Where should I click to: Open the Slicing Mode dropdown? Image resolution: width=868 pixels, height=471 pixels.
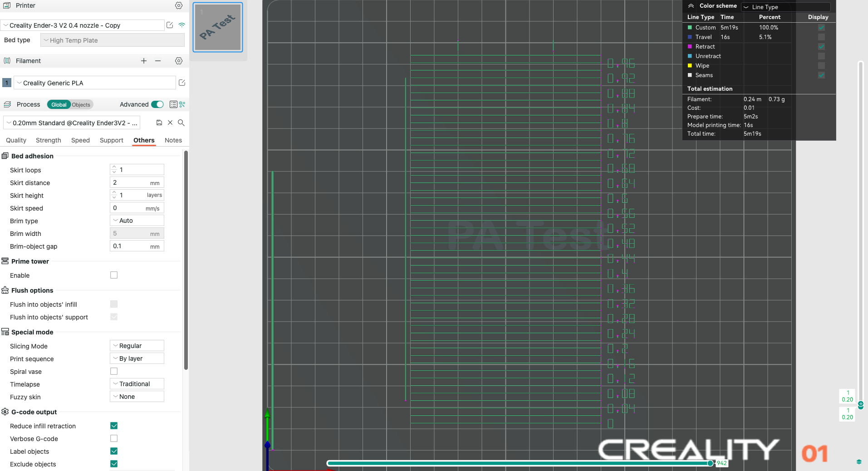coord(137,346)
